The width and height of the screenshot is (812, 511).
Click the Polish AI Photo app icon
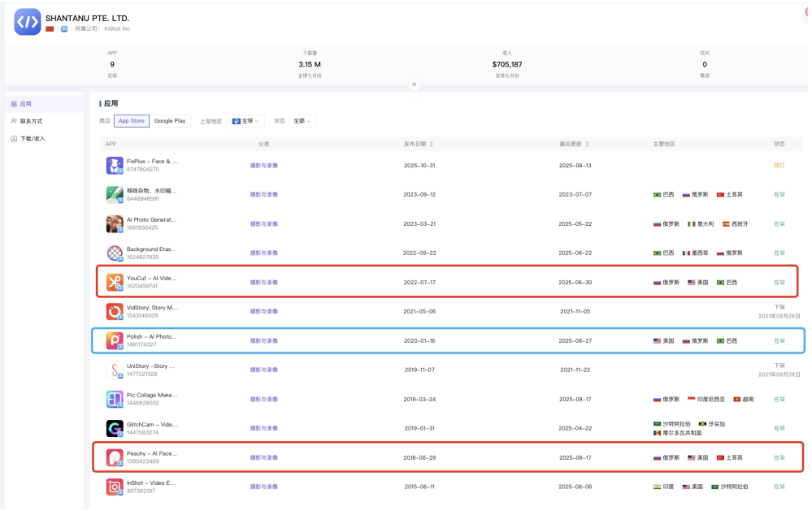coord(115,340)
